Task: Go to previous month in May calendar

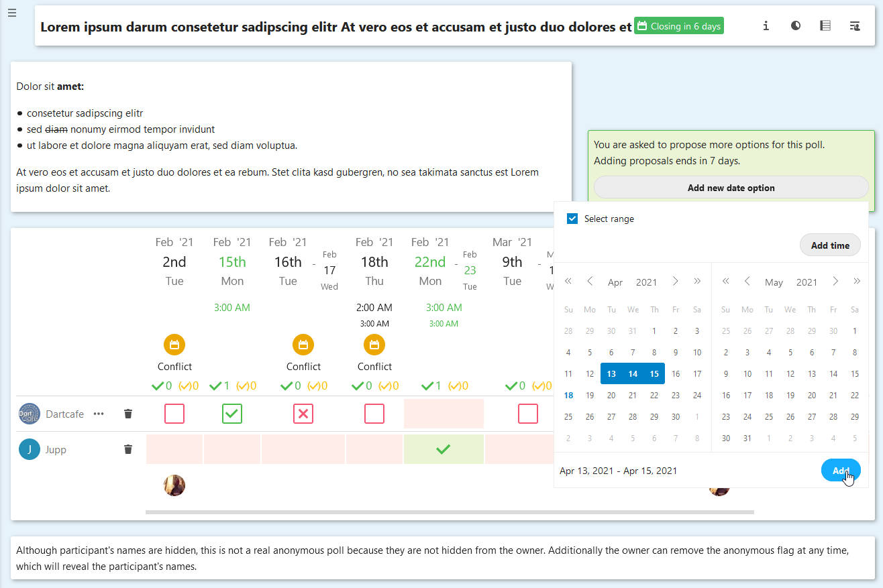Action: pos(747,281)
